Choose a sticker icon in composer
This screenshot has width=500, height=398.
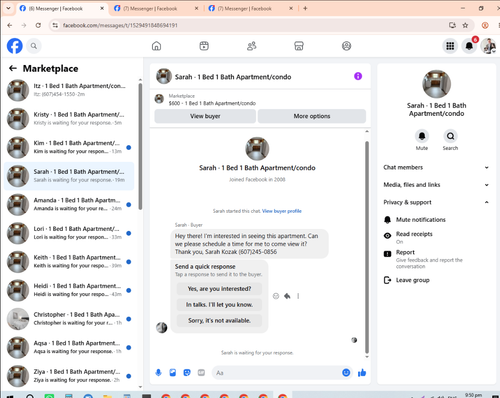(x=187, y=373)
